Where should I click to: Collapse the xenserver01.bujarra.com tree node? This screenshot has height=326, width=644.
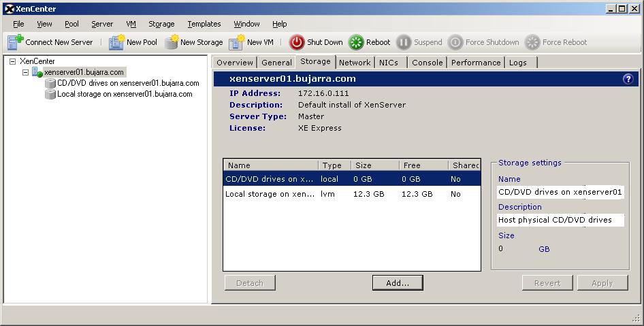25,72
